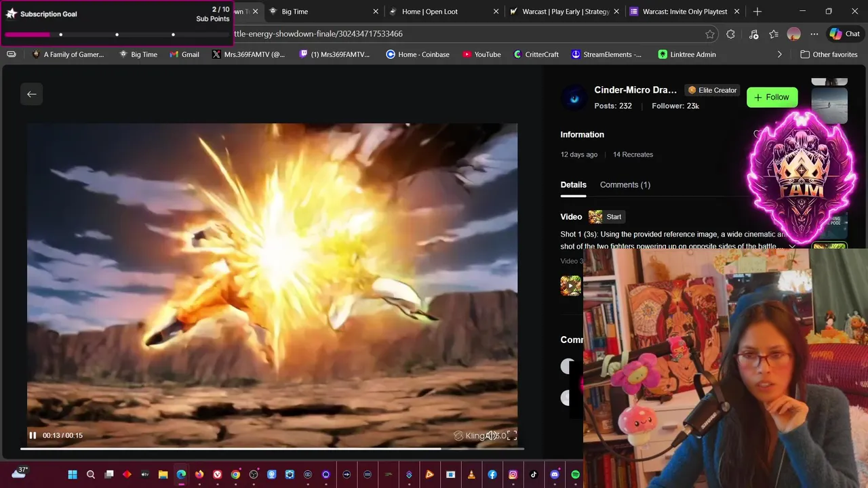The width and height of the screenshot is (868, 488).
Task: Switch to the Comments (1) tab
Action: tap(625, 184)
